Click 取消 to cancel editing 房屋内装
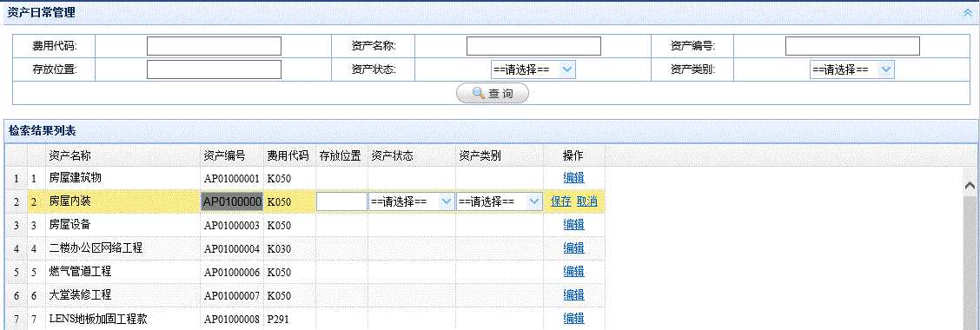The height and width of the screenshot is (330, 980). coord(586,201)
